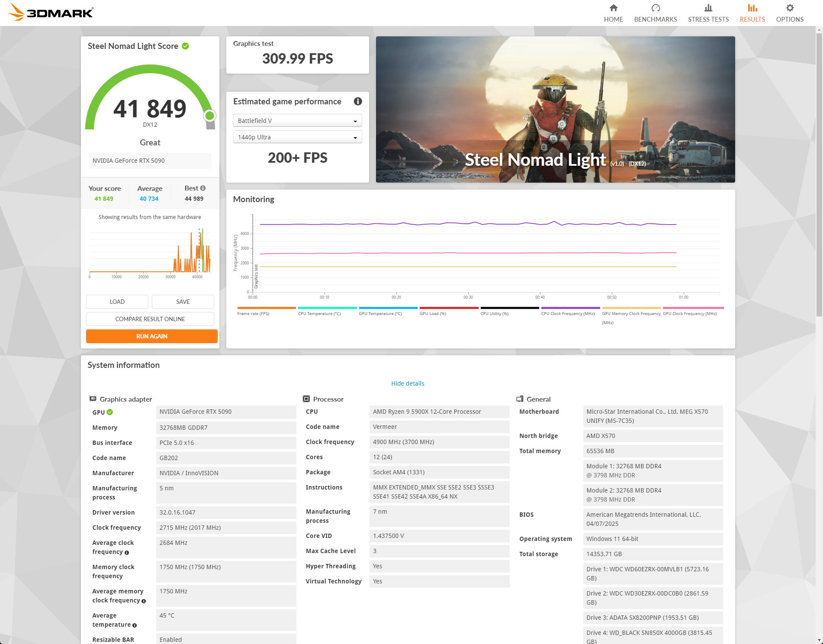Click the 3DMark logo
This screenshot has height=644, width=823.
pos(51,12)
